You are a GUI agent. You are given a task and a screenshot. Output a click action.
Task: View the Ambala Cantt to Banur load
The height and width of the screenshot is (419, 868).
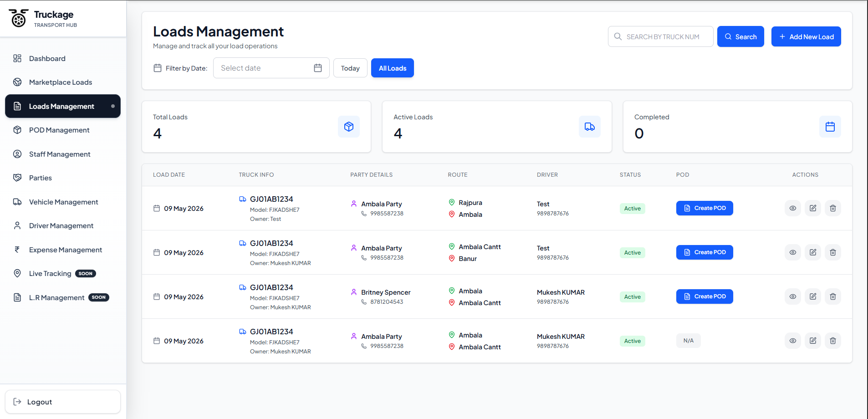click(x=793, y=252)
